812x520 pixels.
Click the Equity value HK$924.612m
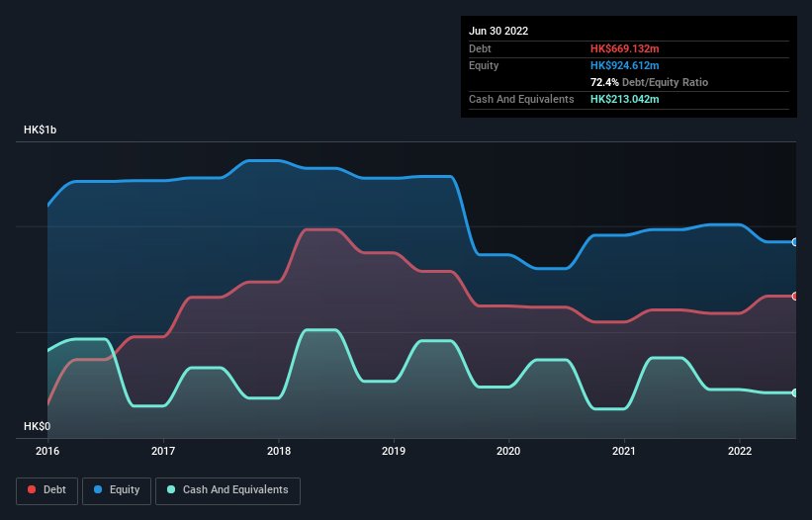click(624, 65)
